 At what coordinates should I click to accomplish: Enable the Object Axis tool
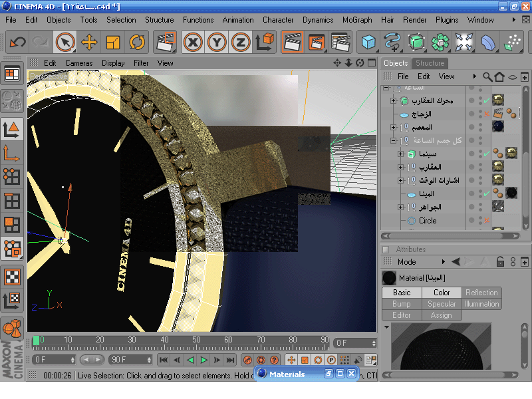(12, 152)
